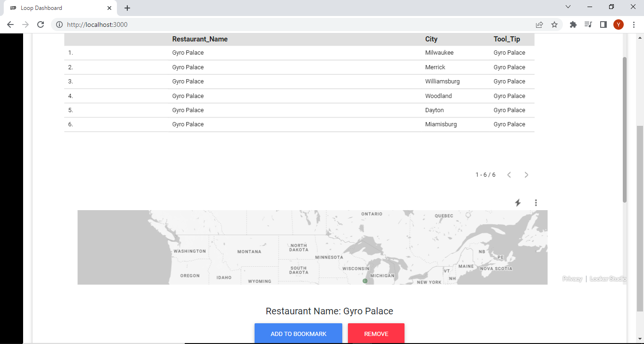
Task: Go to previous table page arrow
Action: [x=509, y=175]
